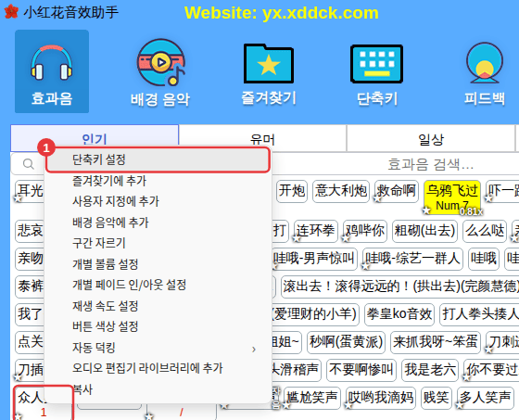Choose 구간 자르기 menu entry
Screen dimensions: 519x420
(x=158, y=243)
